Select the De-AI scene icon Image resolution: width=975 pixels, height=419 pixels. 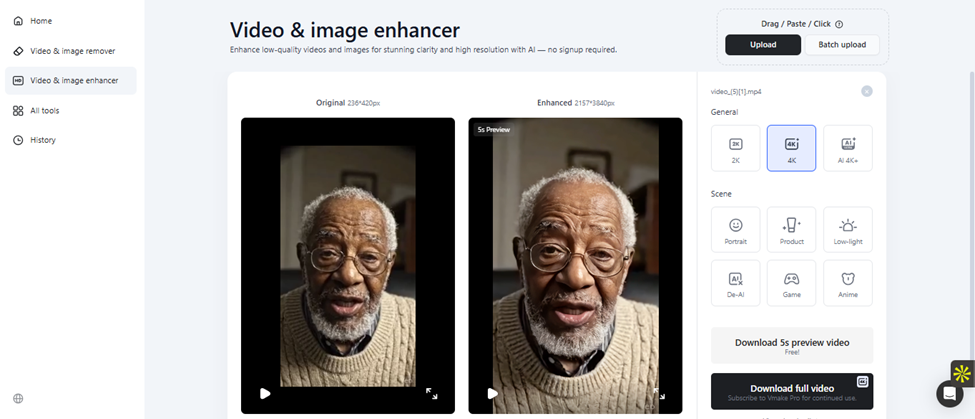coord(735,283)
